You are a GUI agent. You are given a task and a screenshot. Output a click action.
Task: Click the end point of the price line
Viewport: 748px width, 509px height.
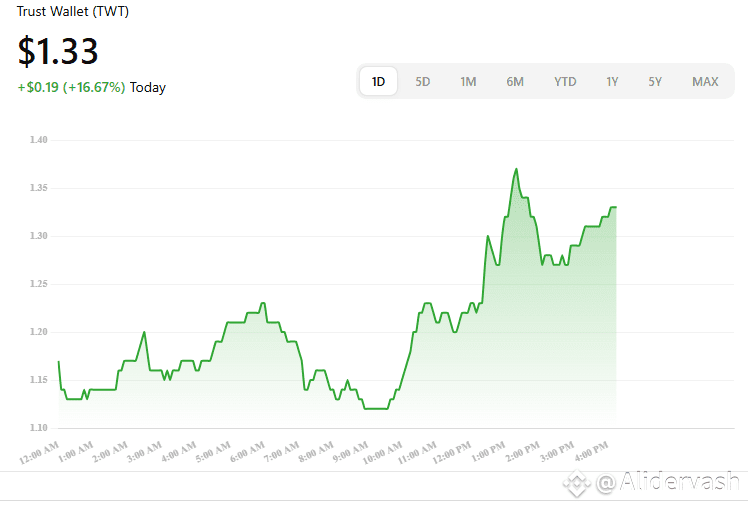(x=616, y=207)
